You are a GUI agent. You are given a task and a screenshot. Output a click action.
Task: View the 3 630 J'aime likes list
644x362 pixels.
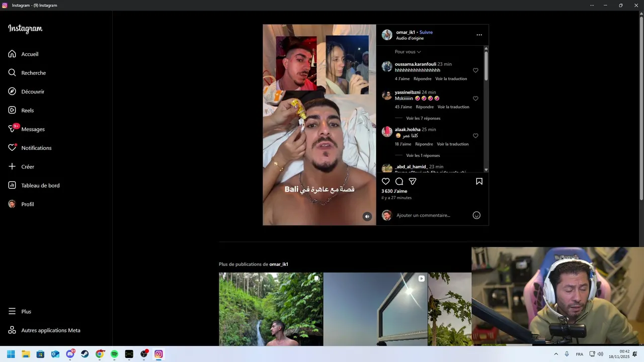point(394,191)
